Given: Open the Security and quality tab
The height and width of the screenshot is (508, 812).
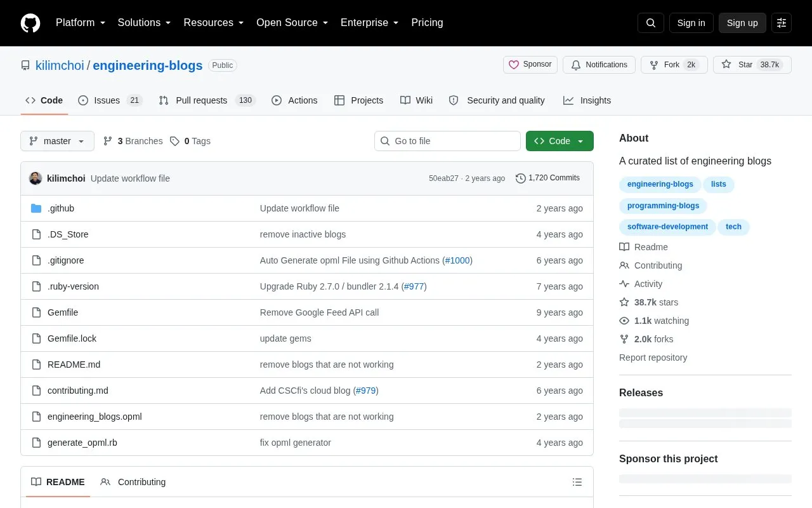Looking at the screenshot, I should (x=497, y=100).
